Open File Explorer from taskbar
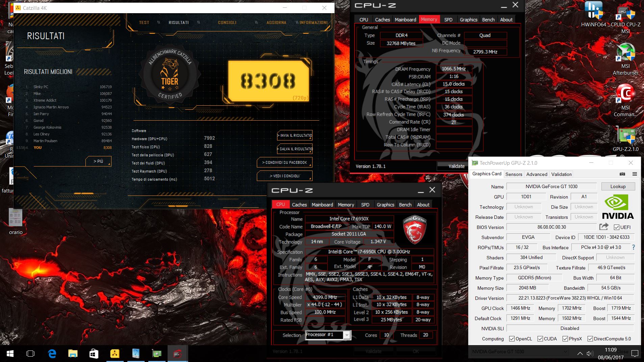This screenshot has width=644, height=362. point(73,354)
